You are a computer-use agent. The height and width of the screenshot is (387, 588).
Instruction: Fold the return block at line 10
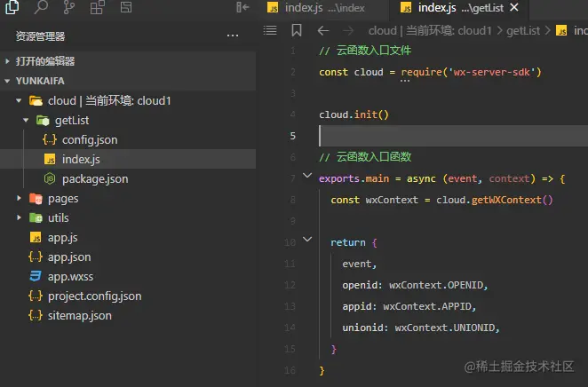tap(307, 240)
